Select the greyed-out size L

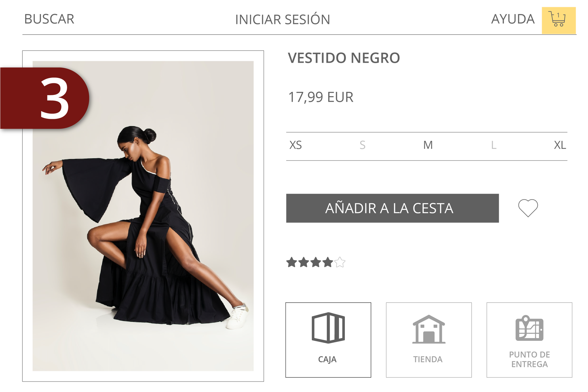493,145
